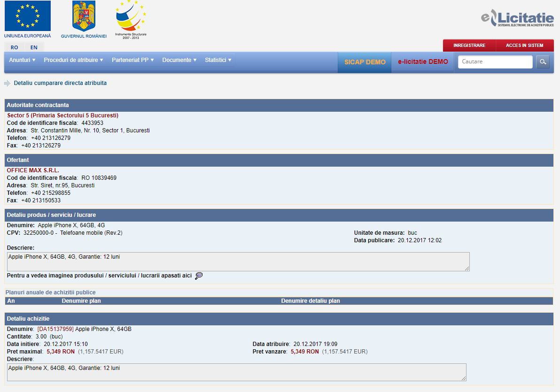Viewport: 560px width, 392px height.
Task: Click the Detaliu cumparare directa atribuita heading
Action: (60, 83)
